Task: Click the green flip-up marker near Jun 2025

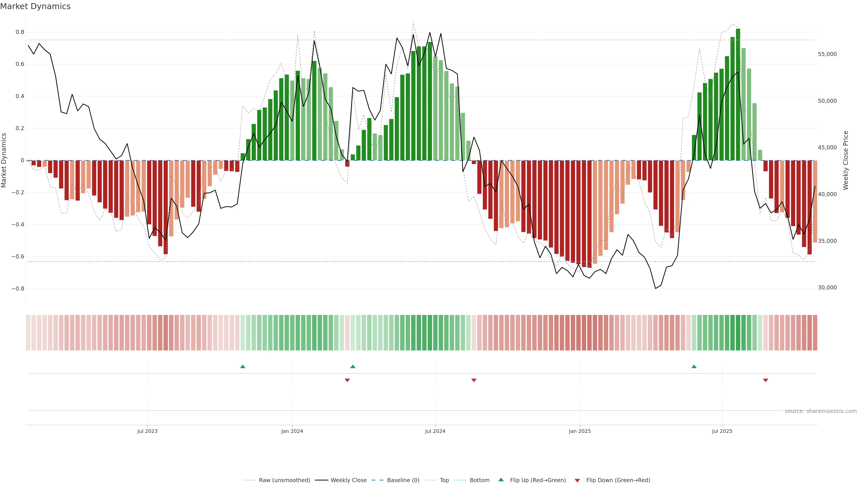Action: tap(694, 366)
